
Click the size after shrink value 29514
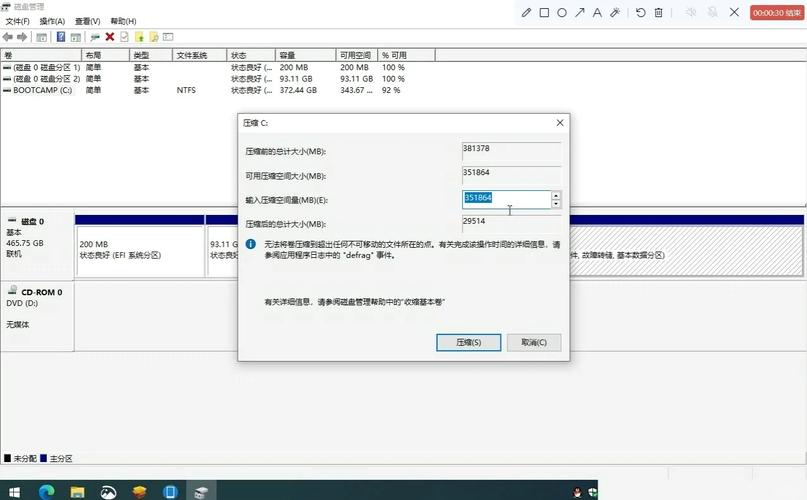(x=511, y=224)
